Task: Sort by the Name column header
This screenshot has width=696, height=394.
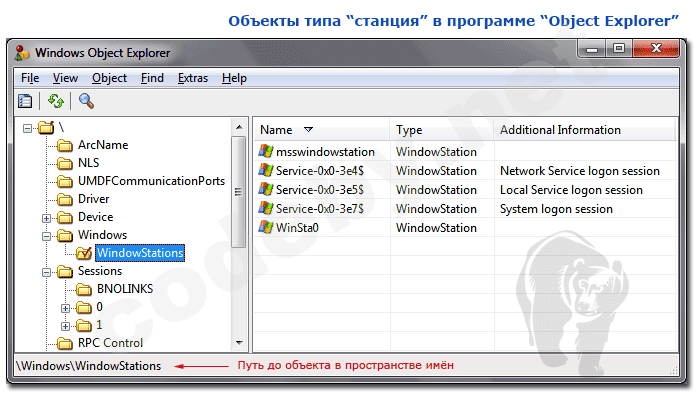Action: click(x=322, y=130)
